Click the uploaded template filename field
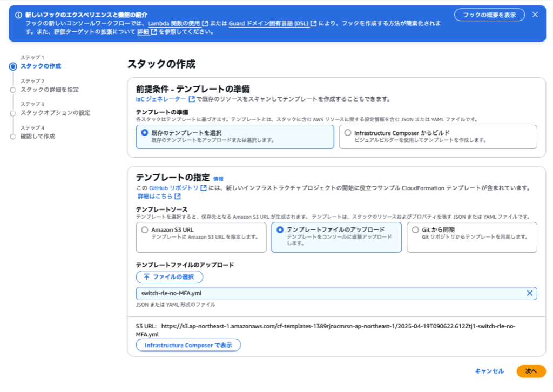 pos(324,293)
